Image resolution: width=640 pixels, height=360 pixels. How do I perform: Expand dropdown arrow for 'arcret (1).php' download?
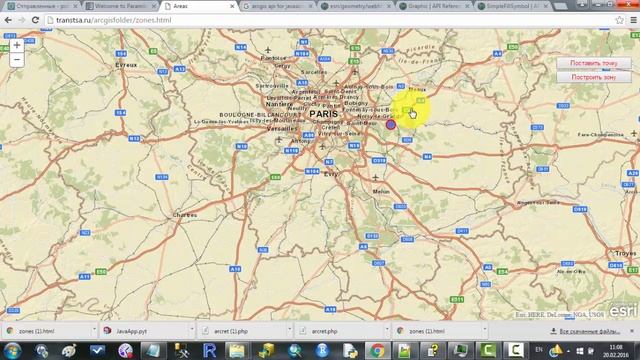(289, 329)
